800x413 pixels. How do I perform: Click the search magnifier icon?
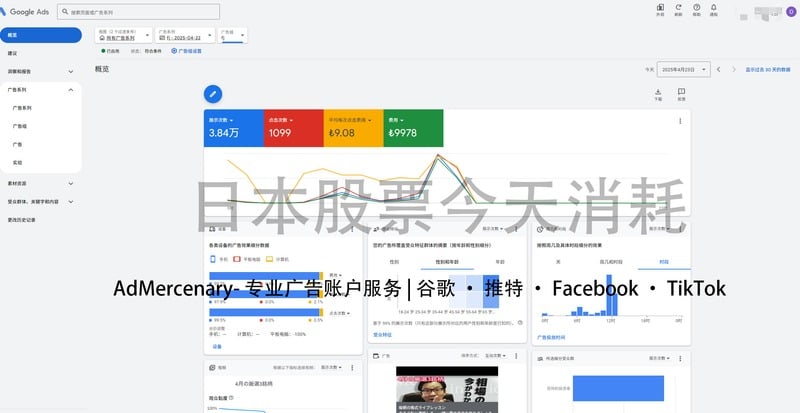(x=65, y=11)
